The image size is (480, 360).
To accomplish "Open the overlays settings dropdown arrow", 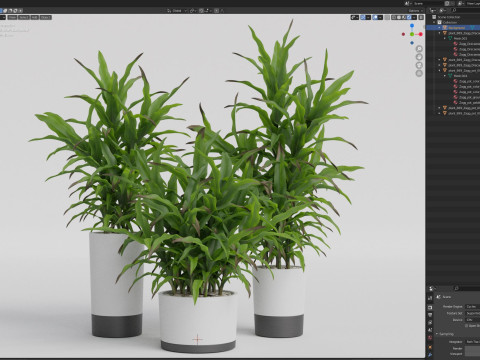I will 380,17.
